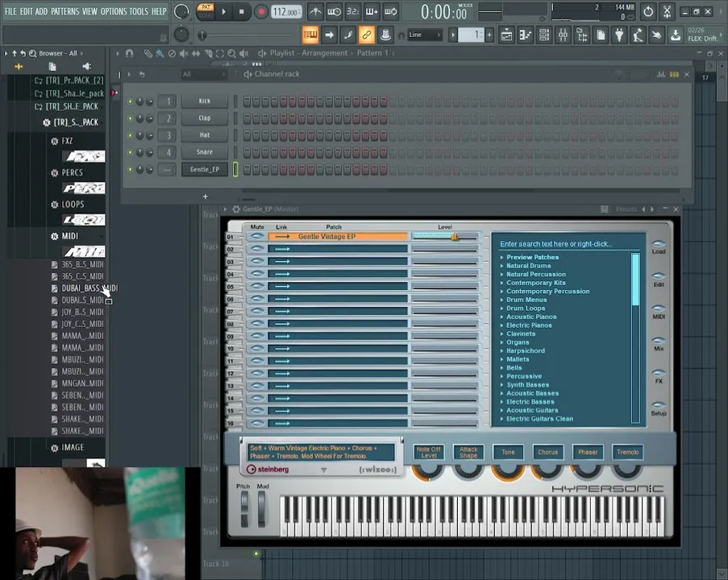Open the OPTIONS menu
The image size is (728, 580).
click(x=113, y=11)
